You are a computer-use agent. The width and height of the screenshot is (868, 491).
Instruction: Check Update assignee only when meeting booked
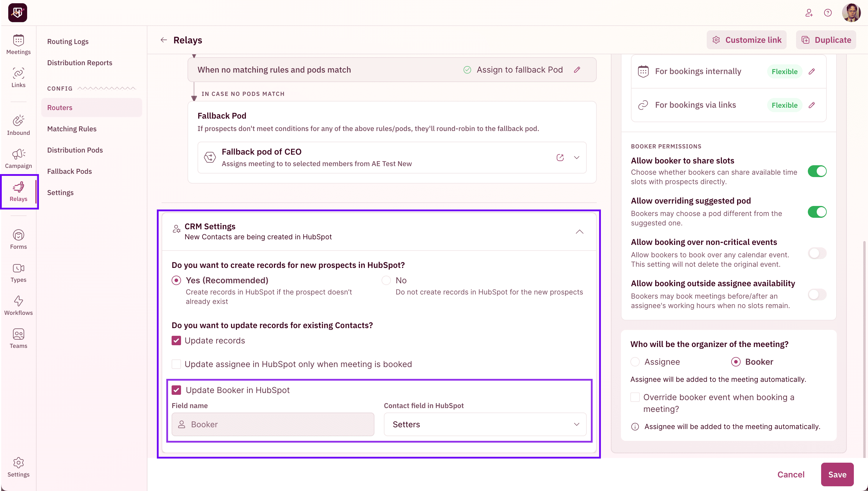(x=176, y=364)
